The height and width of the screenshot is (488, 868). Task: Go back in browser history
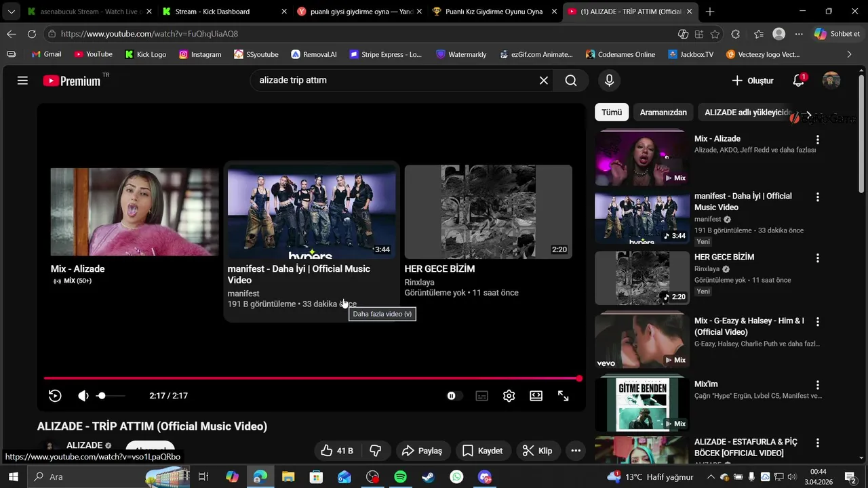tap(12, 34)
